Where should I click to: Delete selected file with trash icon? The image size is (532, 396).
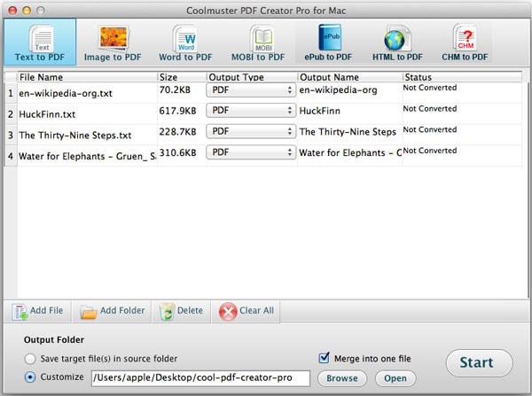click(x=167, y=312)
